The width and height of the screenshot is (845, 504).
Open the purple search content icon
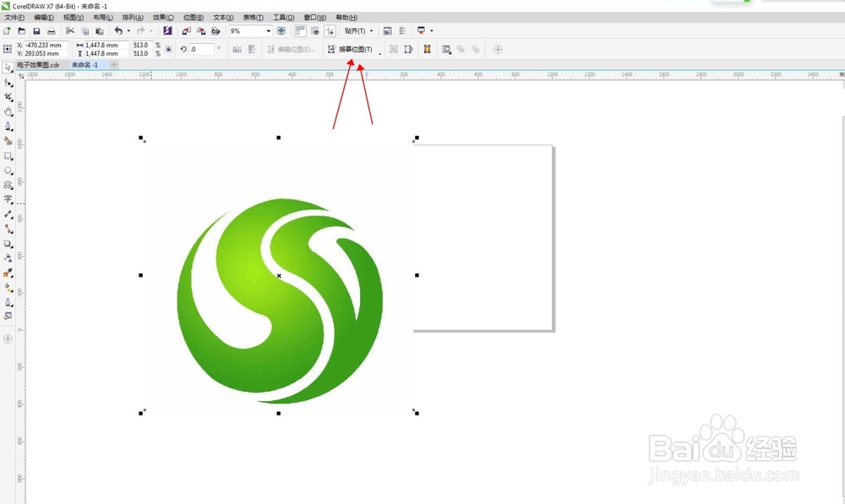[x=167, y=30]
